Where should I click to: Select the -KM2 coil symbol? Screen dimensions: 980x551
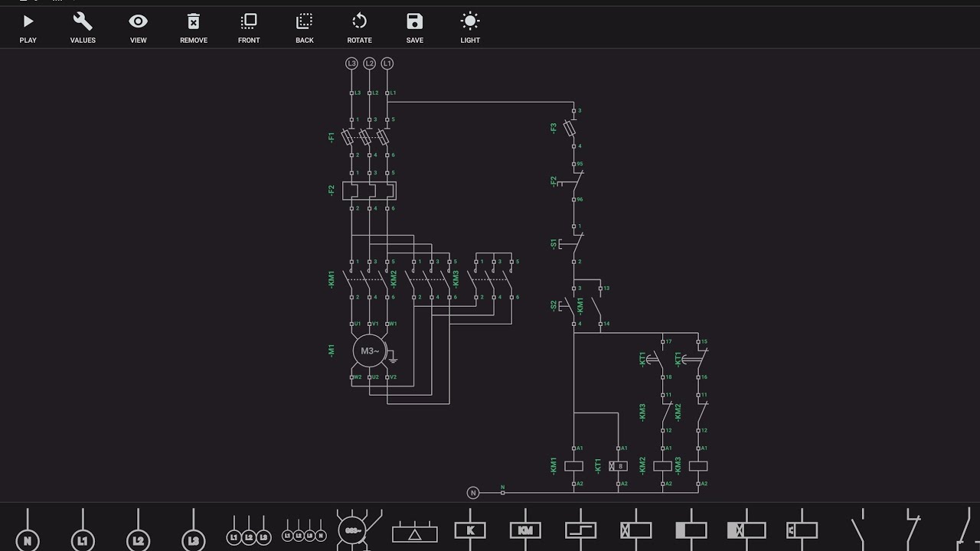(x=662, y=465)
